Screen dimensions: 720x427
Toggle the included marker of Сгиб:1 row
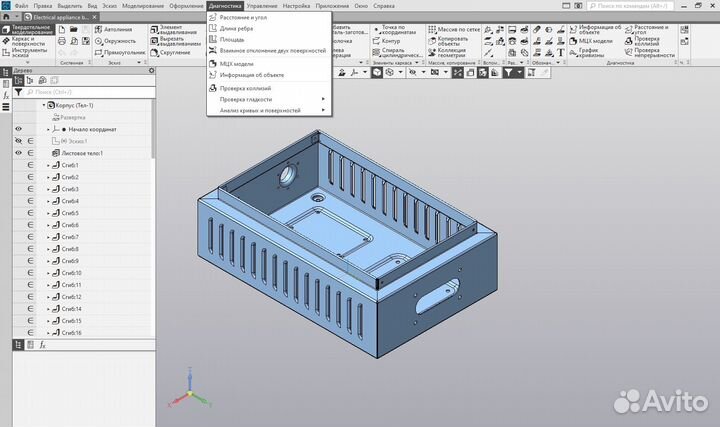[x=31, y=165]
